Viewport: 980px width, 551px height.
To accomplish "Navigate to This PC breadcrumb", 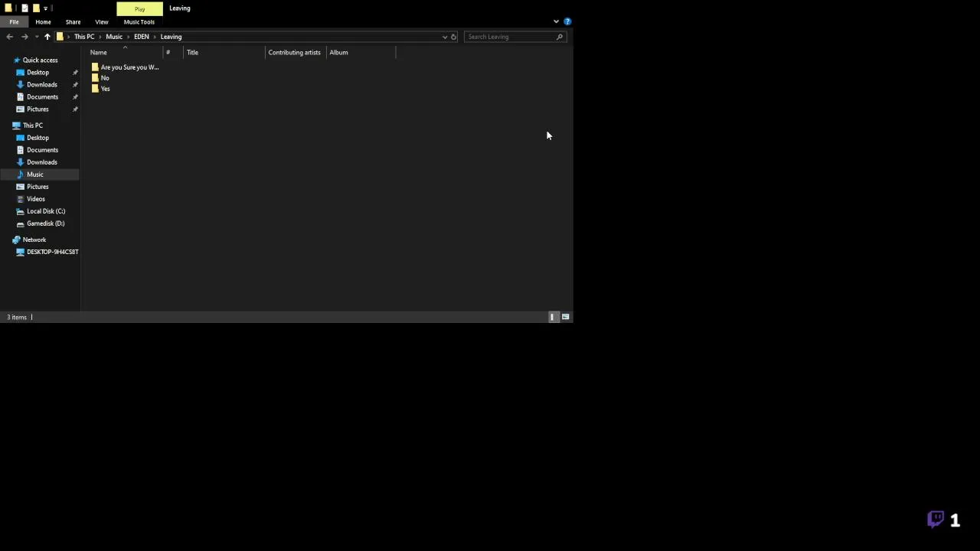I will (x=84, y=37).
